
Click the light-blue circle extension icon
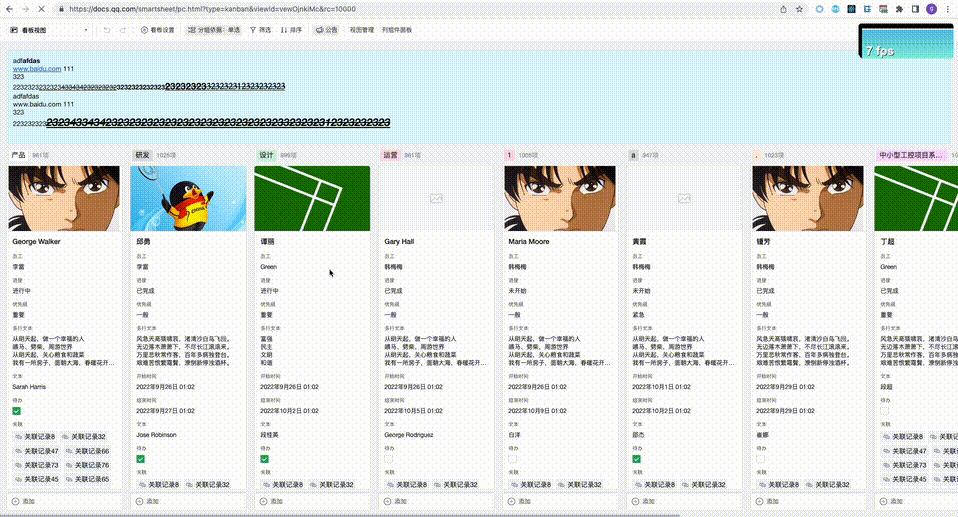click(819, 9)
